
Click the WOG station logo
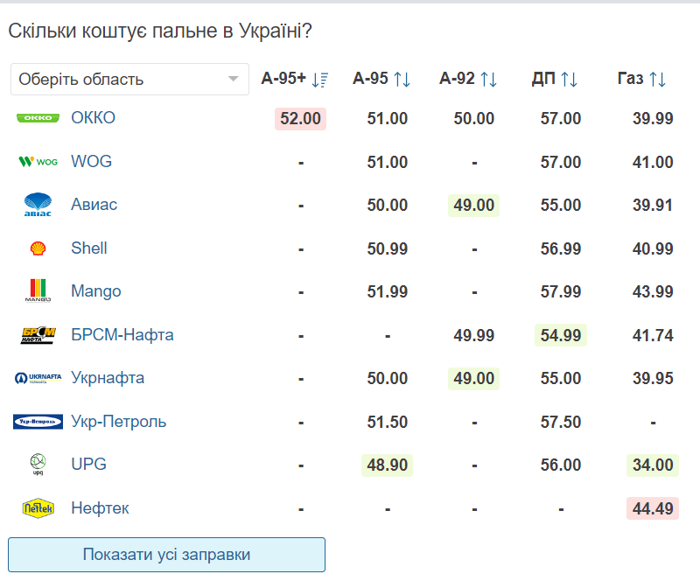point(38,162)
